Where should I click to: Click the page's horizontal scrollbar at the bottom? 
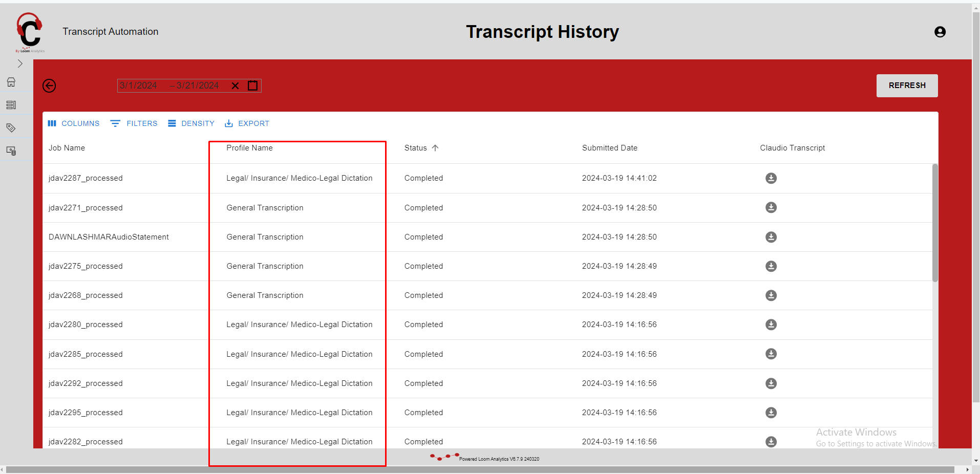click(480, 470)
